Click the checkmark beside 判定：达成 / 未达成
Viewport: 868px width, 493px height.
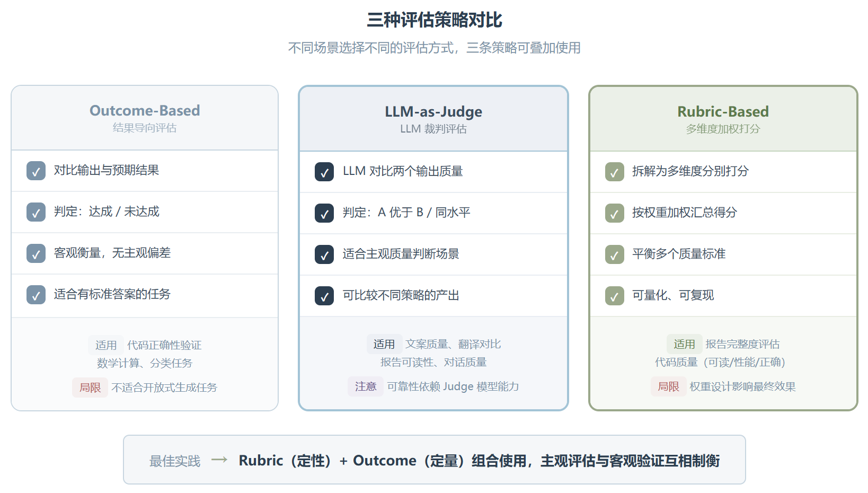pyautogui.click(x=36, y=212)
